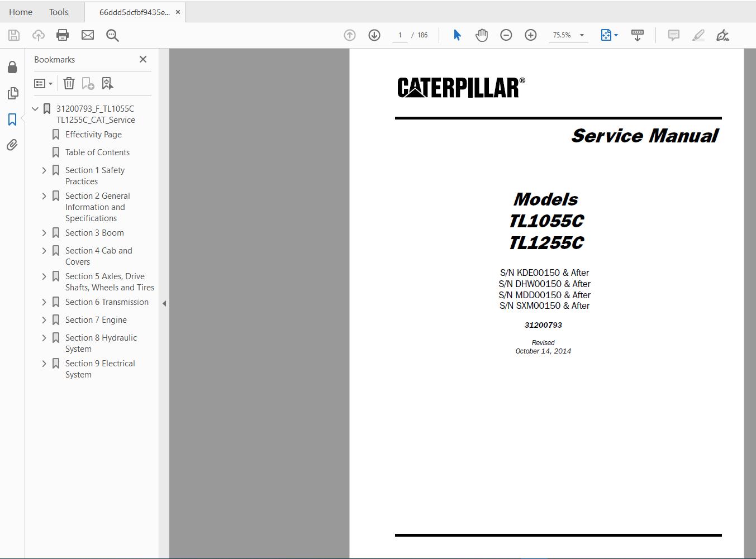Open Section 3 Boom bookmark
This screenshot has width=756, height=559.
pyautogui.click(x=94, y=233)
